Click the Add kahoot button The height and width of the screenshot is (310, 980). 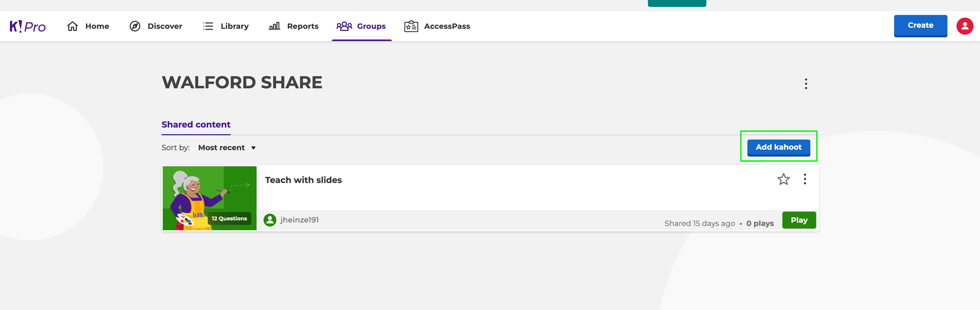tap(778, 147)
